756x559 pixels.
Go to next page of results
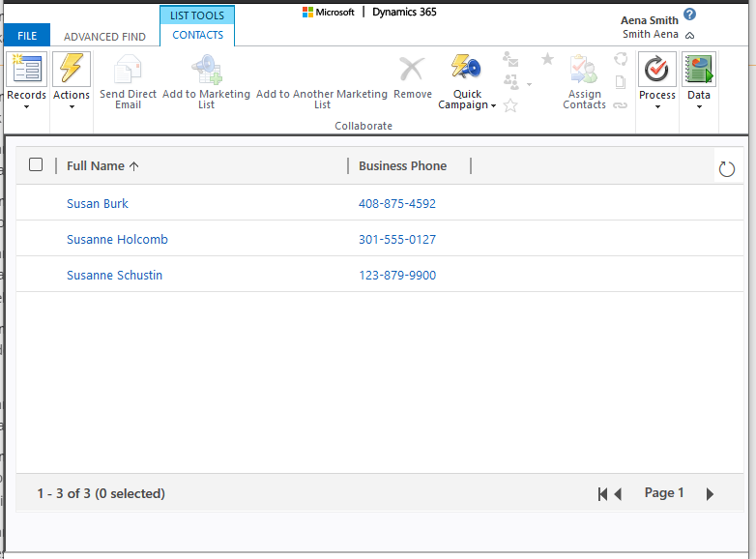pyautogui.click(x=710, y=494)
